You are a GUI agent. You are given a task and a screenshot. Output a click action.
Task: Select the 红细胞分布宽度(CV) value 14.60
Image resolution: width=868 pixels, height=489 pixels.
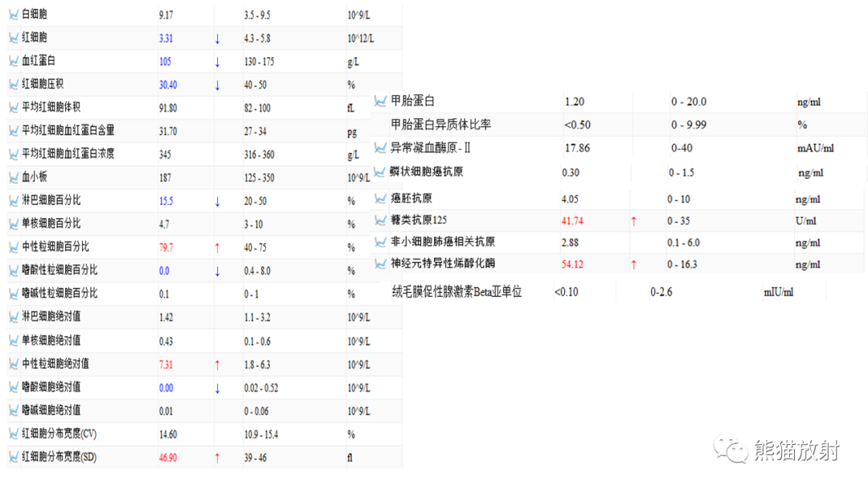coord(168,434)
